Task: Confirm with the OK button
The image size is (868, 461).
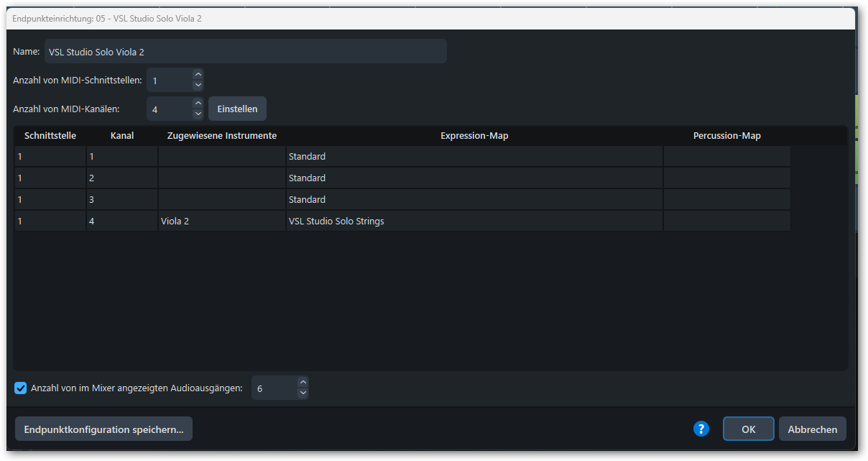Action: [x=748, y=429]
